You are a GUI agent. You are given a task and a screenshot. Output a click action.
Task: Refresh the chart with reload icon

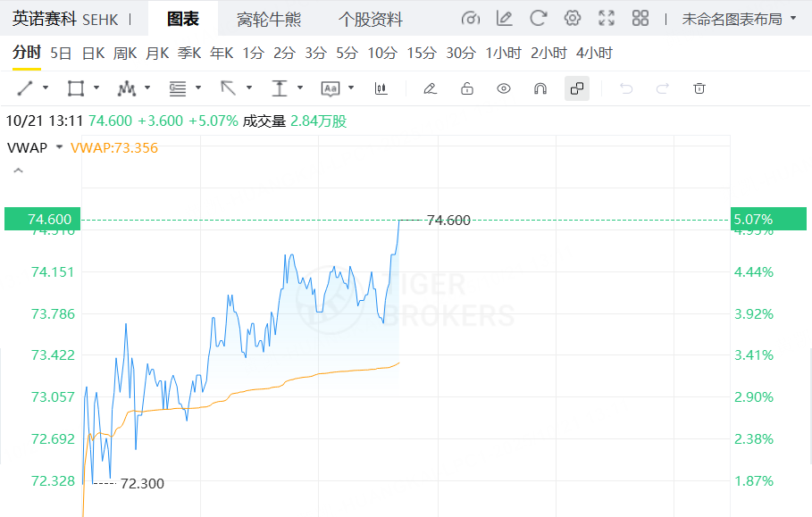pyautogui.click(x=538, y=19)
